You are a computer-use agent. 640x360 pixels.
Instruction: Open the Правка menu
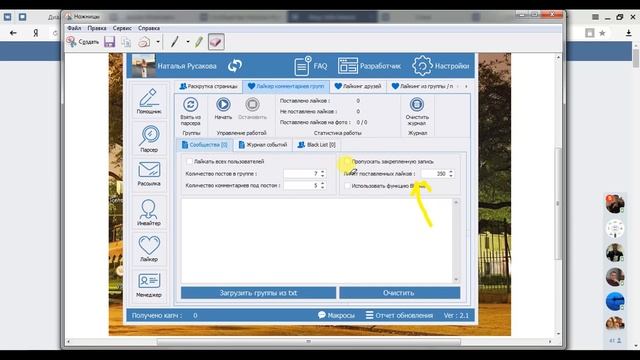(97, 28)
